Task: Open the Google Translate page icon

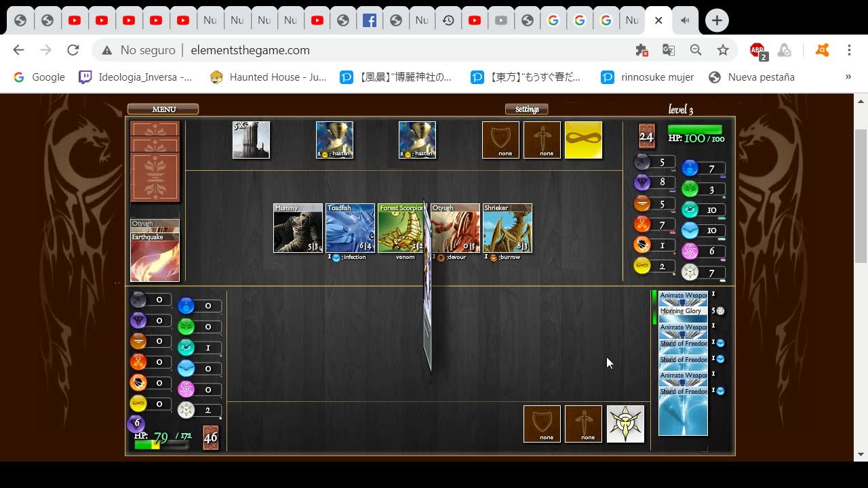Action: (x=669, y=50)
